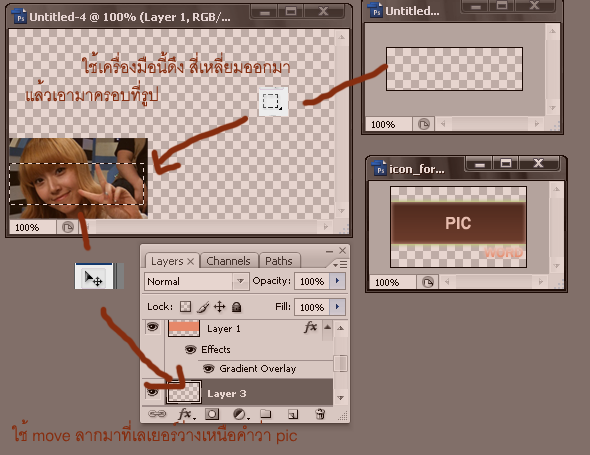Maximize the Untitled-4 window

[x=290, y=11]
